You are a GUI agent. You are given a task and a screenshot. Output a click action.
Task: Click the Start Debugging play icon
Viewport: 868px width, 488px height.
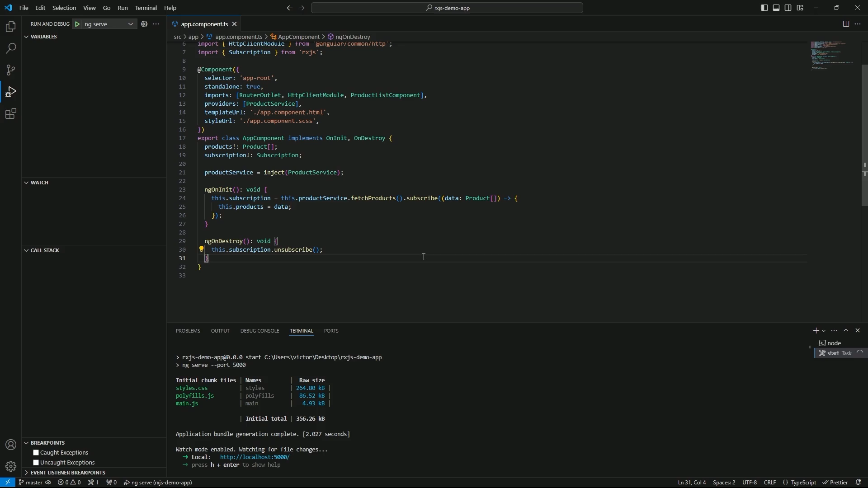[x=78, y=24]
